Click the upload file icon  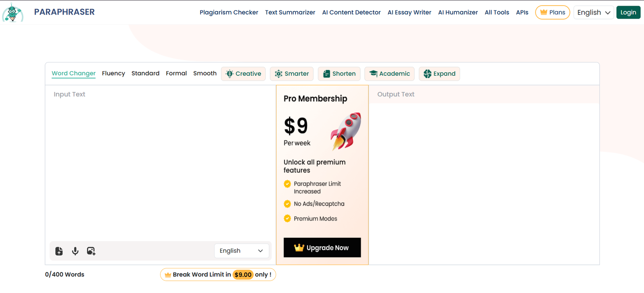point(59,251)
